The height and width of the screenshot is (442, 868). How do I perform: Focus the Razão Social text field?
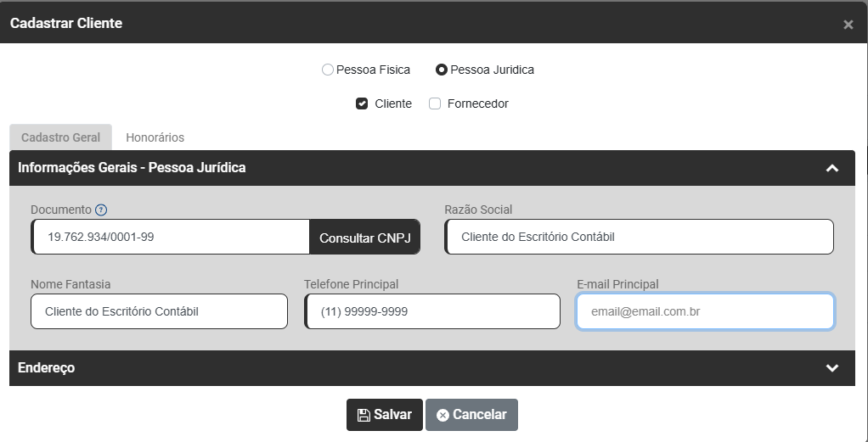click(x=639, y=238)
